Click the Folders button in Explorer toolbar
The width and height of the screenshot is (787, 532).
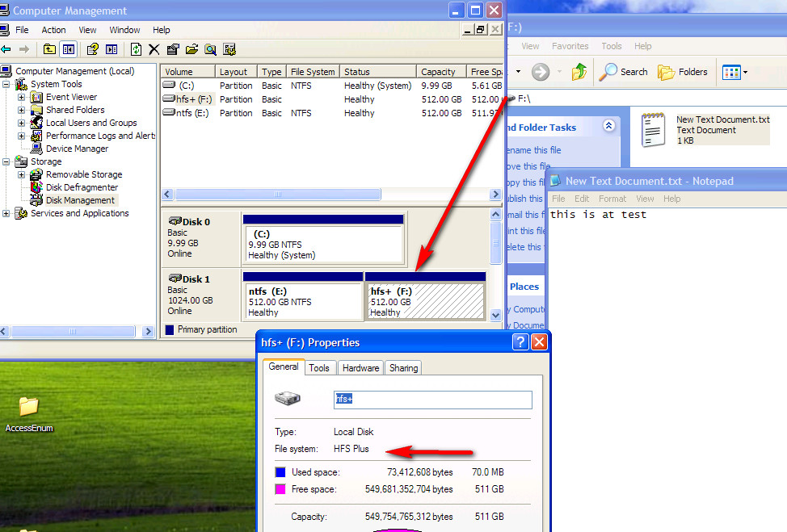pyautogui.click(x=683, y=72)
